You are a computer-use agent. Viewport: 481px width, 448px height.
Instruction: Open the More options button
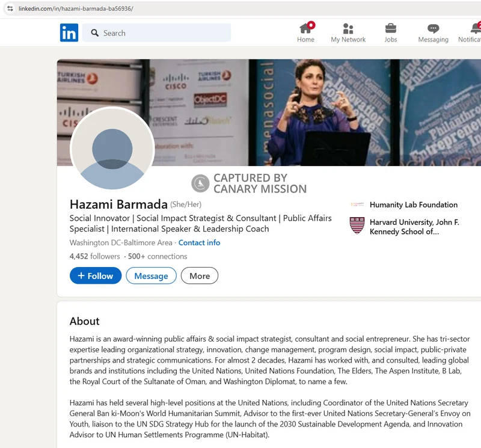[200, 275]
